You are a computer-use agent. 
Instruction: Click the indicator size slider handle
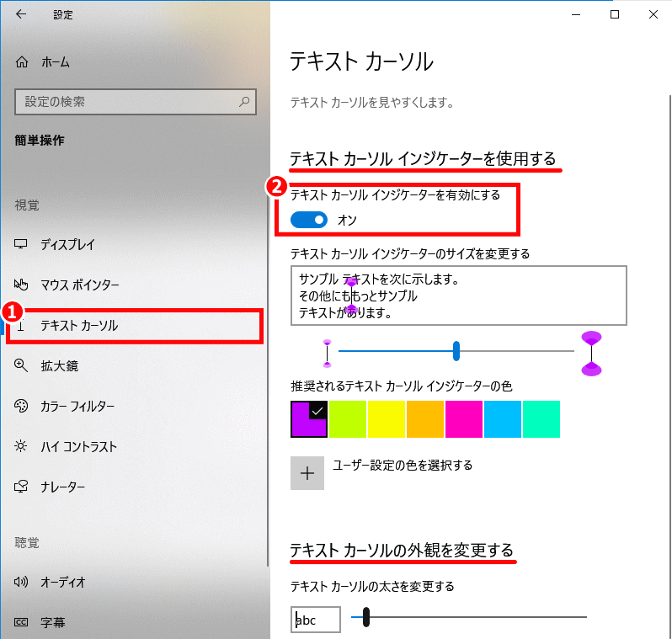456,351
